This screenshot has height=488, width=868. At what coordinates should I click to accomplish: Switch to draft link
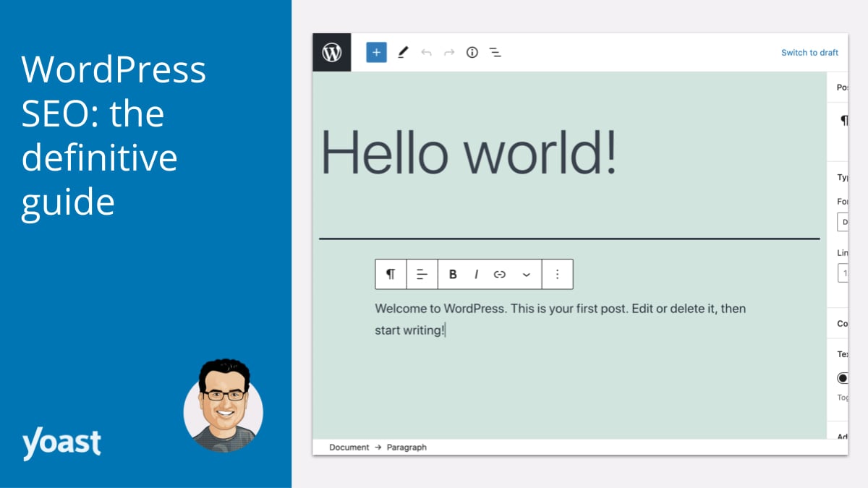pos(809,53)
